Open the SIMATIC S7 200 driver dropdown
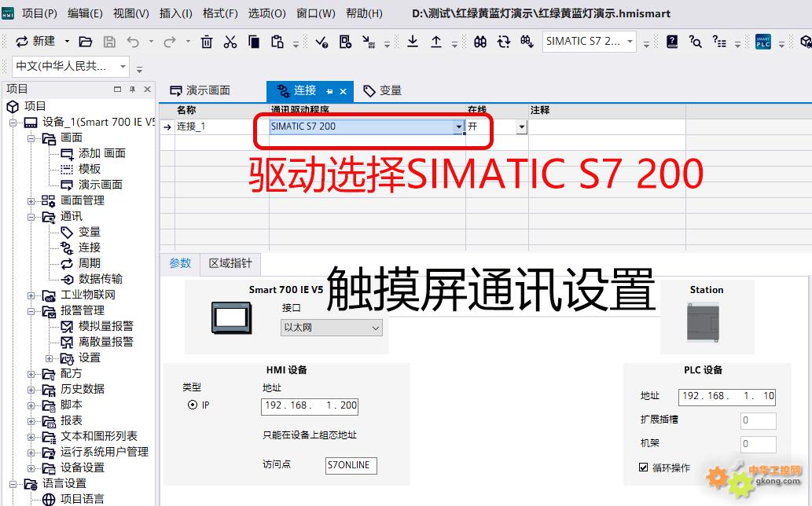812x506 pixels. click(458, 126)
